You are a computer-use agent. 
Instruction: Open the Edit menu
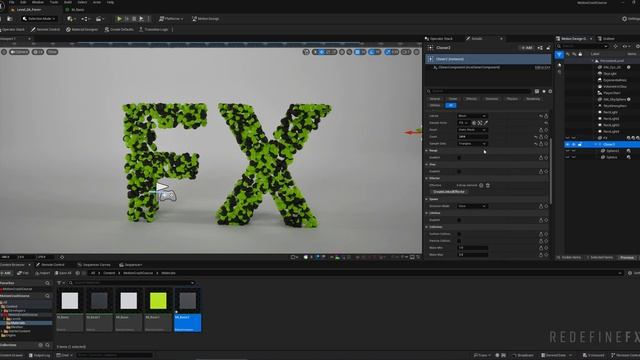point(23,2)
